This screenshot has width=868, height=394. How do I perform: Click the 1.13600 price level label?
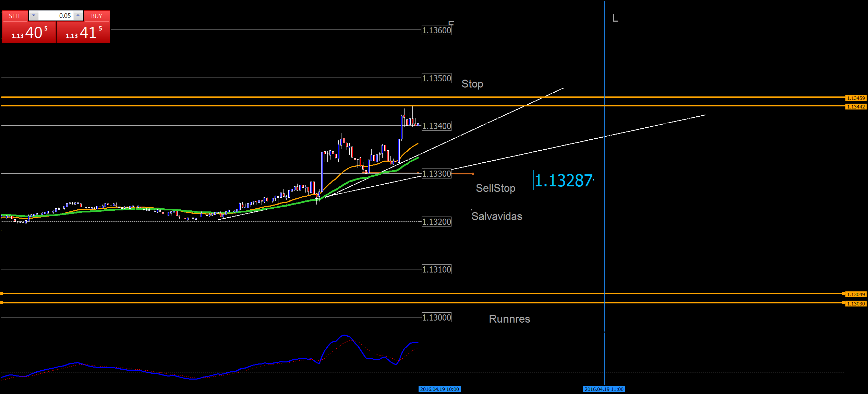click(x=436, y=30)
